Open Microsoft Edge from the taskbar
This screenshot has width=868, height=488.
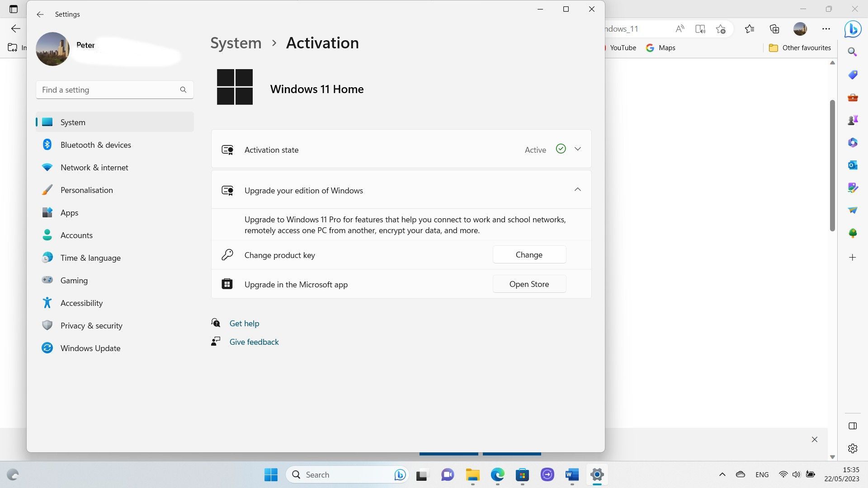coord(497,475)
